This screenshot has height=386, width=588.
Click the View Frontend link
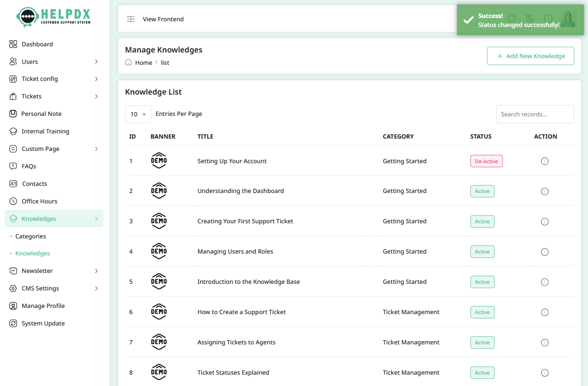pos(163,19)
